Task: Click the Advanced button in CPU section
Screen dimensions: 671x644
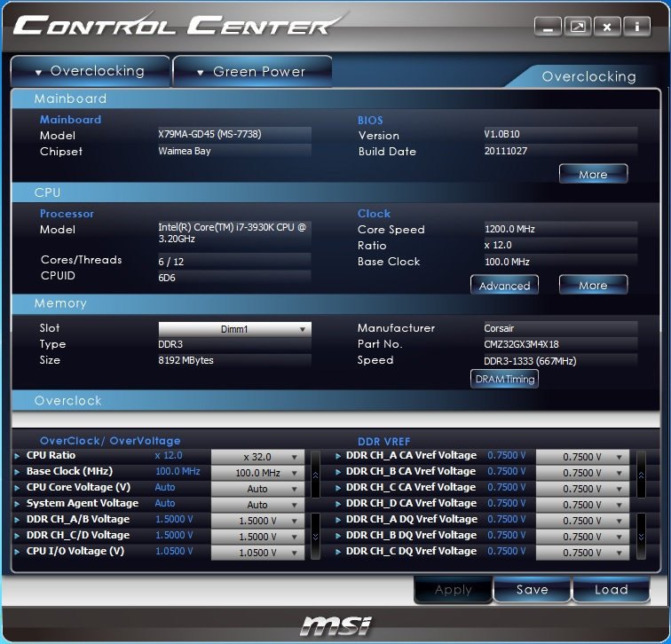Action: pos(504,286)
